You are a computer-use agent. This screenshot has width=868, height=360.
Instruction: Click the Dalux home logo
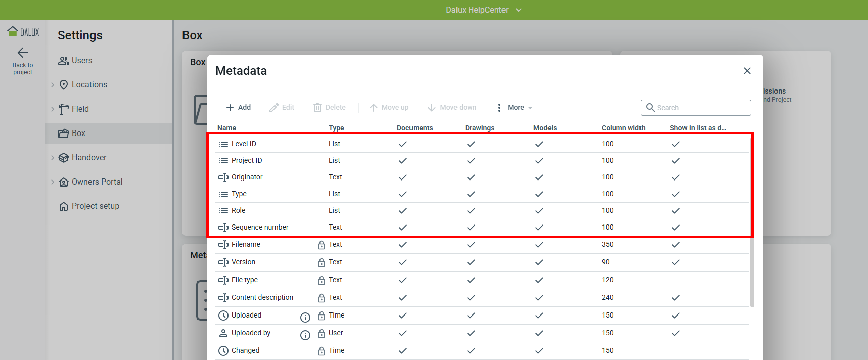coord(23,32)
